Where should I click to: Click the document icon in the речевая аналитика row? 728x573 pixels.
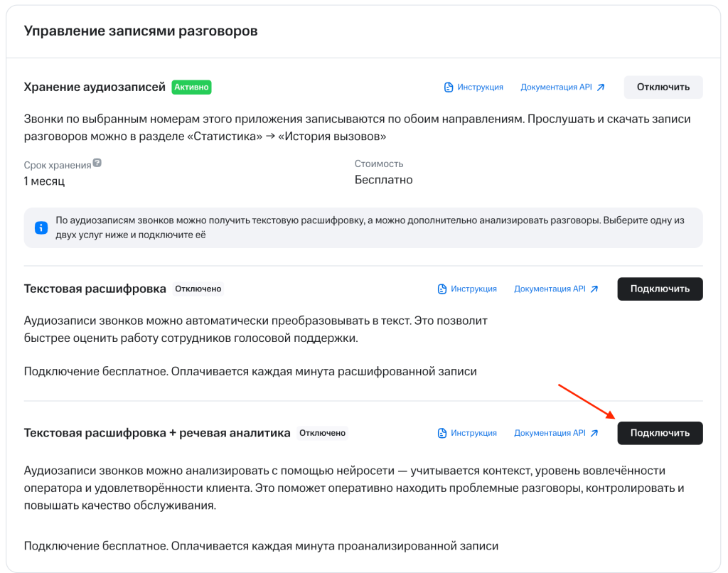click(442, 433)
